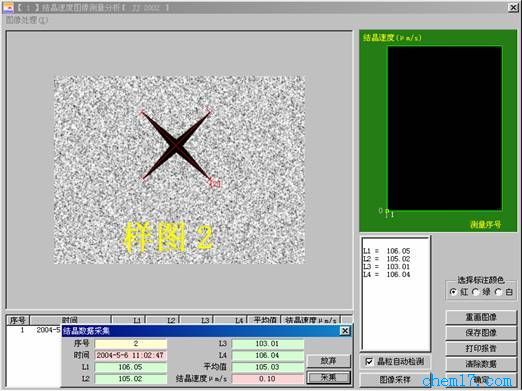
Task: Click the 采集 button in the dialog
Action: (x=328, y=377)
